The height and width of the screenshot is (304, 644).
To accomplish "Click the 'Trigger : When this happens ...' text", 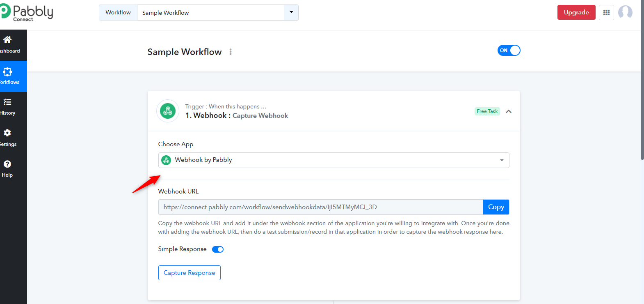I will pos(226,106).
